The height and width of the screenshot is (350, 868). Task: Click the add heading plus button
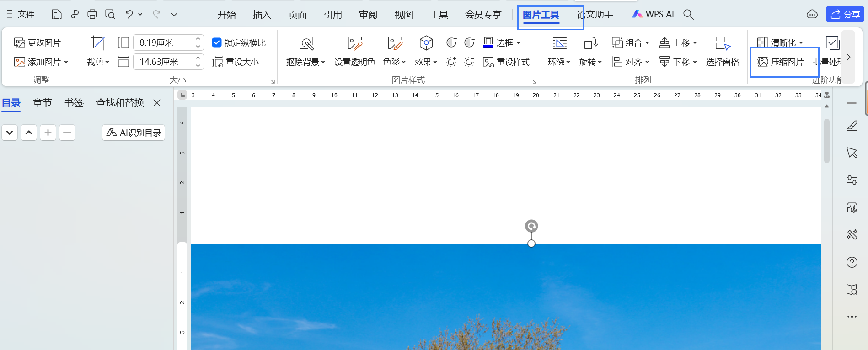[x=48, y=133]
